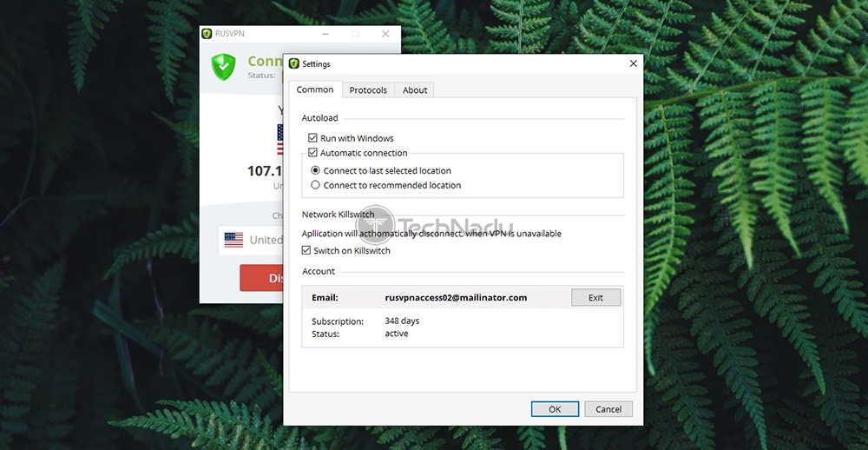
Task: Click the US flag in location selector
Action: tap(233, 240)
